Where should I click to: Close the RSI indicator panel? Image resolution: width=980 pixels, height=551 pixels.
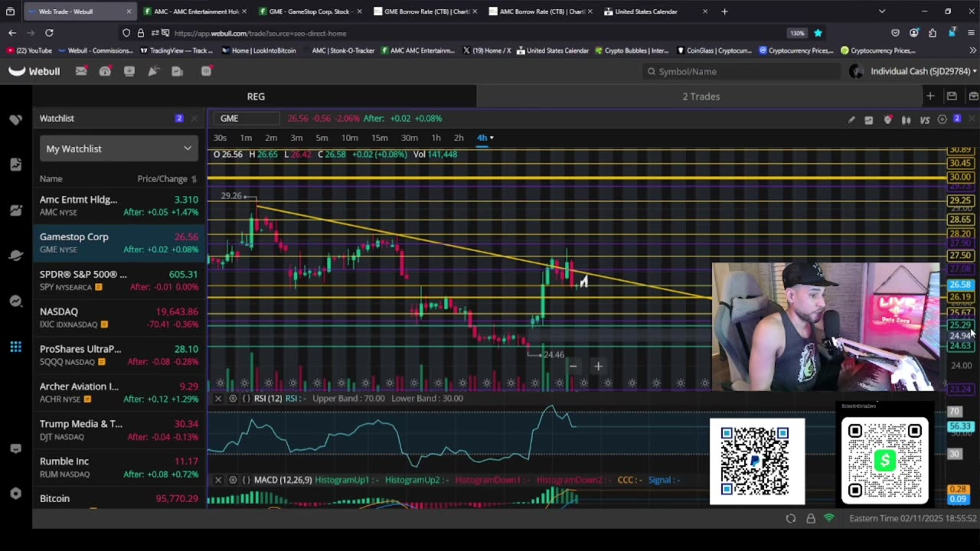pos(218,398)
